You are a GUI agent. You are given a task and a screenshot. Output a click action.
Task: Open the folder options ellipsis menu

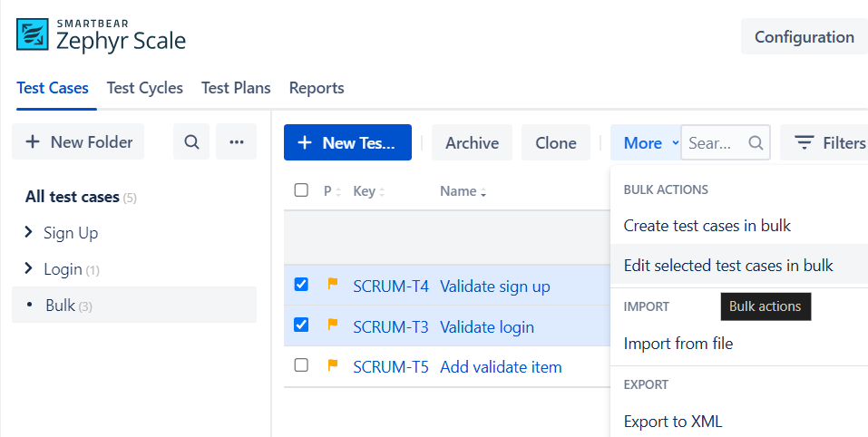[x=237, y=142]
